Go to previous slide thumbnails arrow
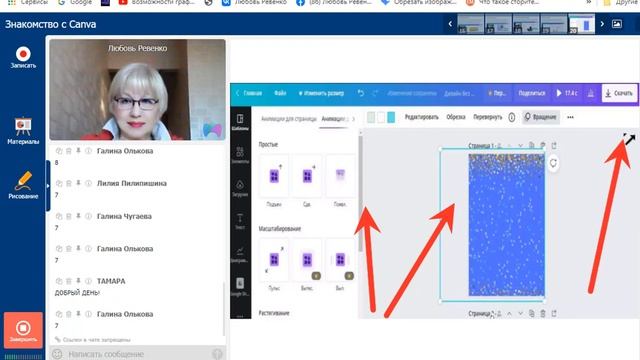The width and height of the screenshot is (640, 360). 450,24
